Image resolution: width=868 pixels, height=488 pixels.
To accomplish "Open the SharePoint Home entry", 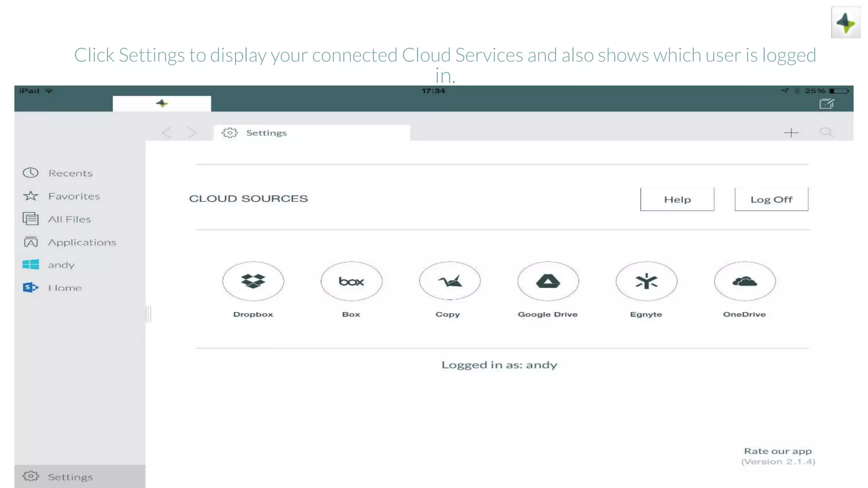I will (x=80, y=288).
